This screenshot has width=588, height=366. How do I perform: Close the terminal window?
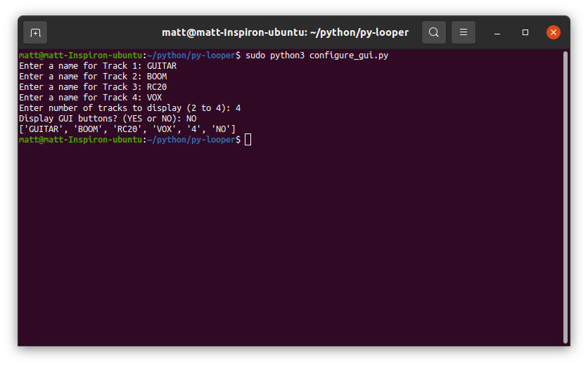(553, 32)
